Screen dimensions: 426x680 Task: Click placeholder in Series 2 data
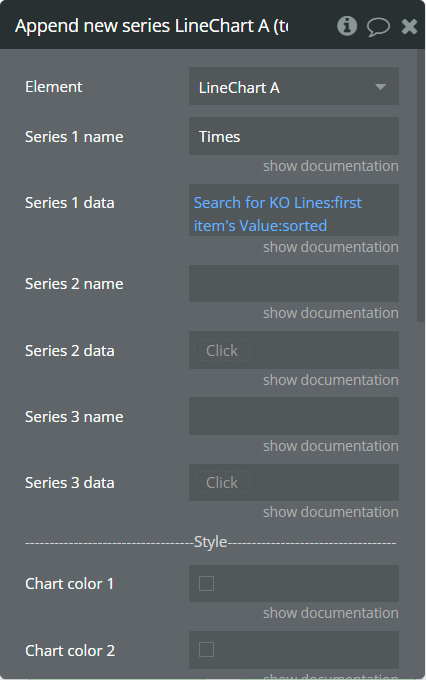point(222,350)
